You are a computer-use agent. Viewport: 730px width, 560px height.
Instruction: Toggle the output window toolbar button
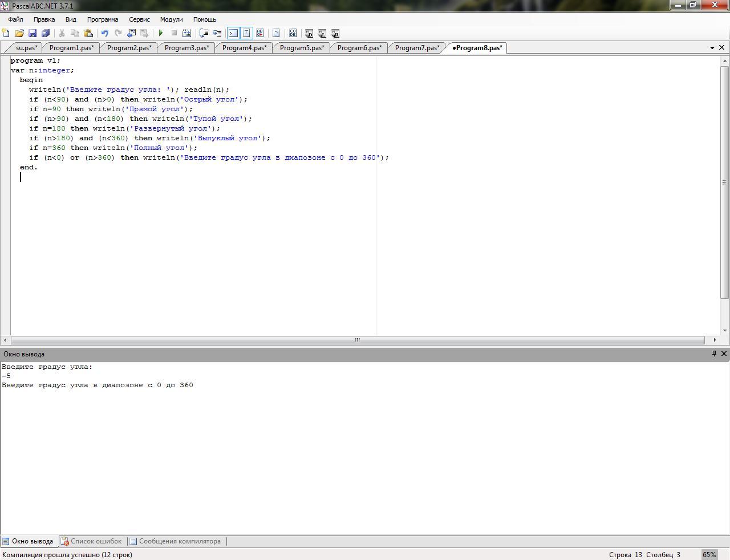coord(233,34)
